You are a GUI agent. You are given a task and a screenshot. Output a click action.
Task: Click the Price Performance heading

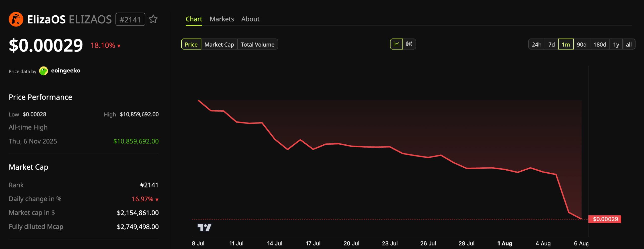pos(40,97)
